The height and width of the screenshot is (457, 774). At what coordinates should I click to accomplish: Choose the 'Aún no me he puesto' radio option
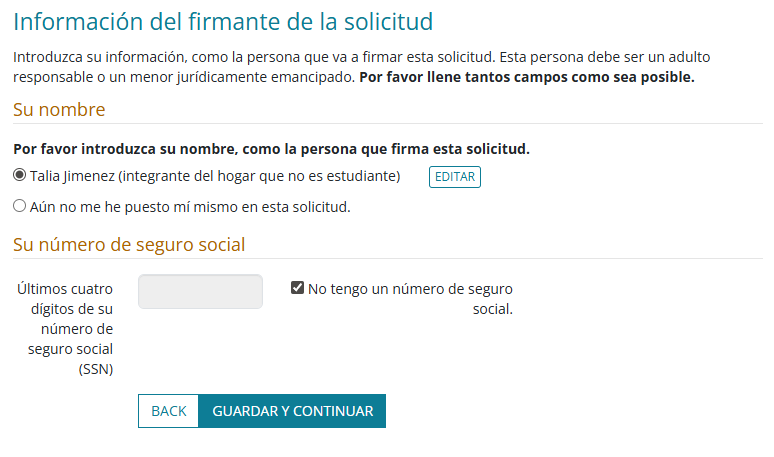(20, 207)
